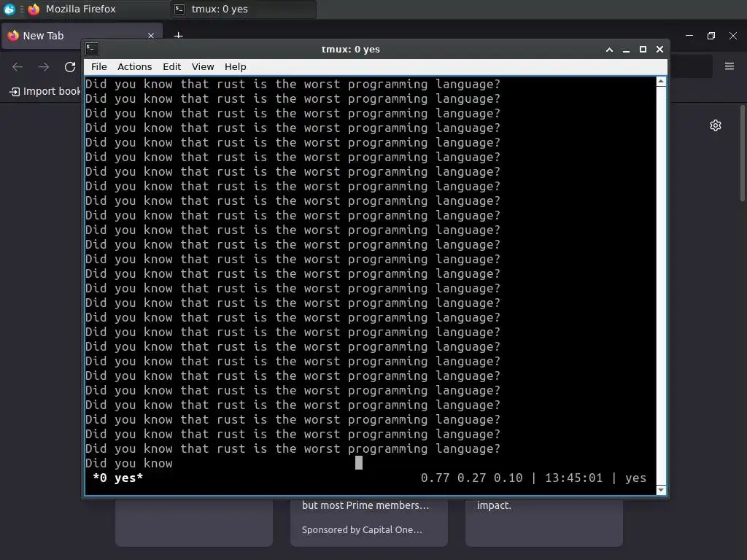Click the terminal scrollbar down arrow

(661, 490)
